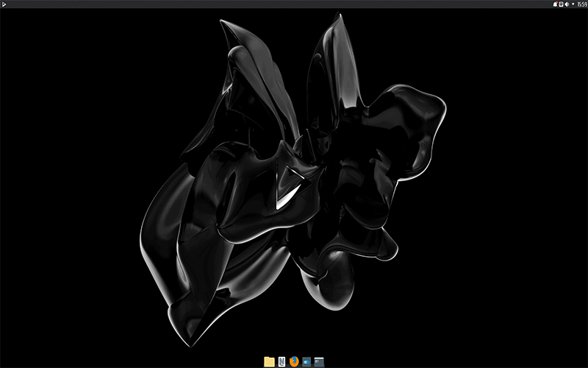The width and height of the screenshot is (588, 368).
Task: Launch the terminal window icon in dock
Action: point(319,361)
